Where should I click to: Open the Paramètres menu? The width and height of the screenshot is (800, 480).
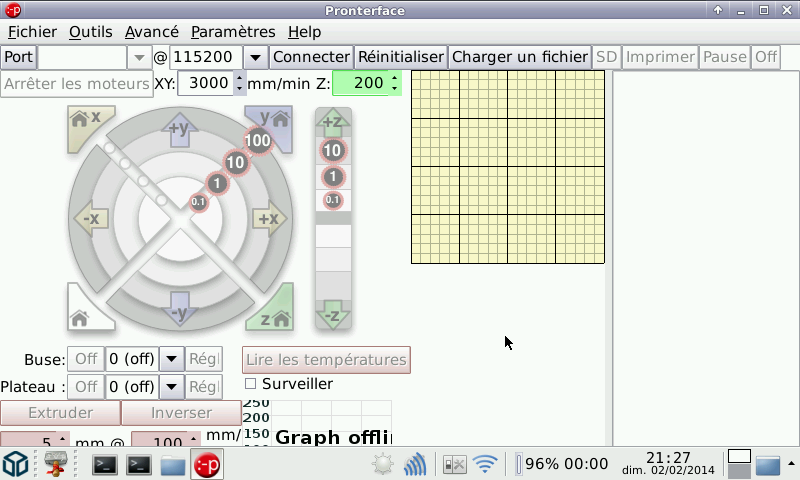pos(232,32)
